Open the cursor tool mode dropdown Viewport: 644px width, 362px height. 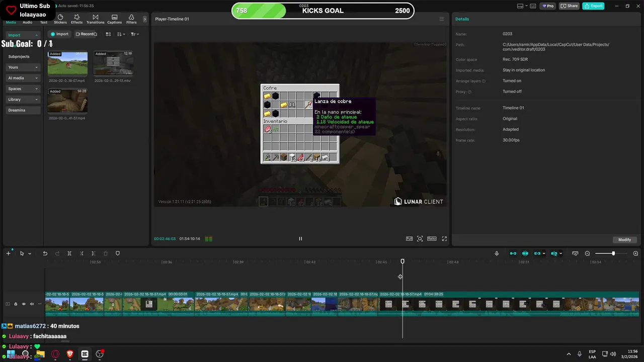[x=30, y=253]
